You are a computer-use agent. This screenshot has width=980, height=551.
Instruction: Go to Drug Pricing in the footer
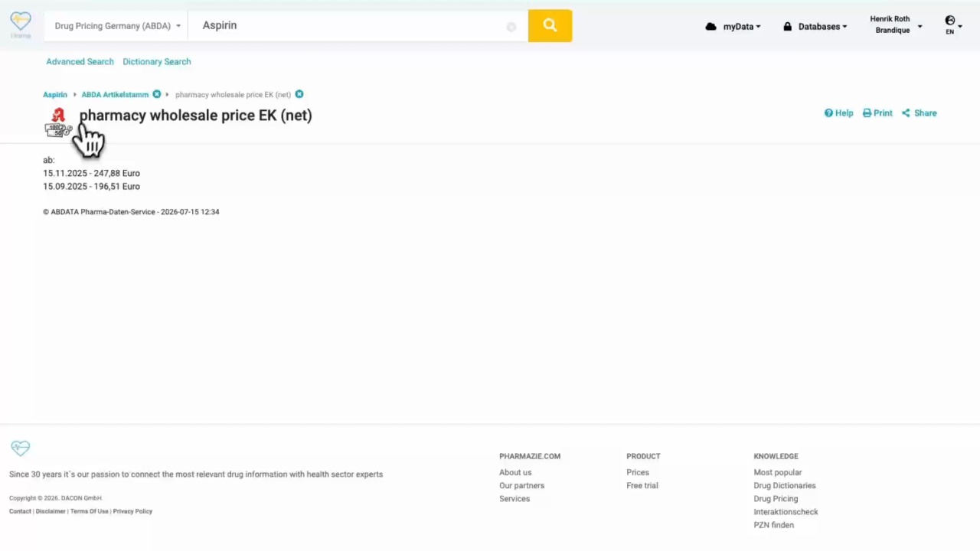click(776, 499)
